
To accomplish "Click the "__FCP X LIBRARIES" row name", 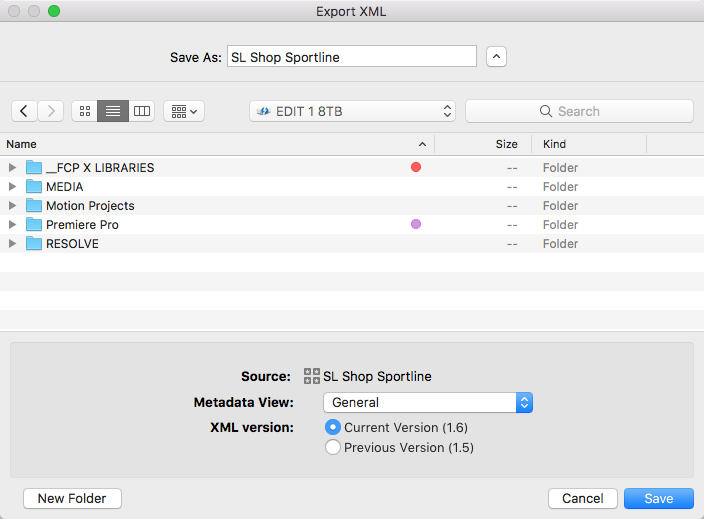I will point(100,167).
